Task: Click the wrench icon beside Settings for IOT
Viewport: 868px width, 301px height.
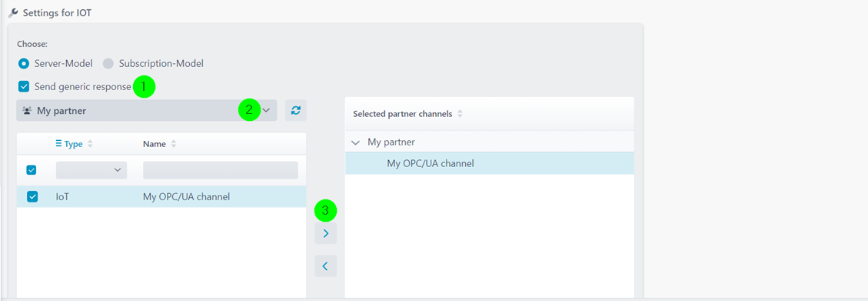Action: click(x=13, y=13)
